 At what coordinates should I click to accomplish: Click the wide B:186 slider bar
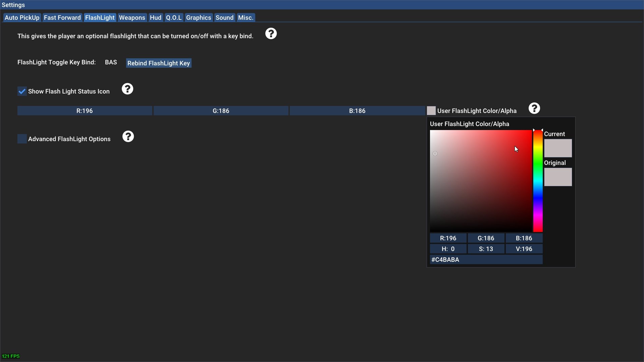coord(357,111)
